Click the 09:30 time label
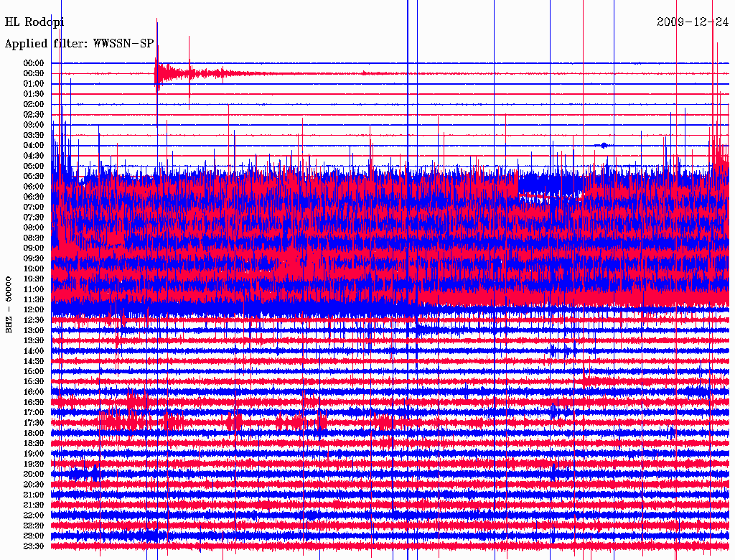Viewport: 735px width, 560px height. point(34,258)
